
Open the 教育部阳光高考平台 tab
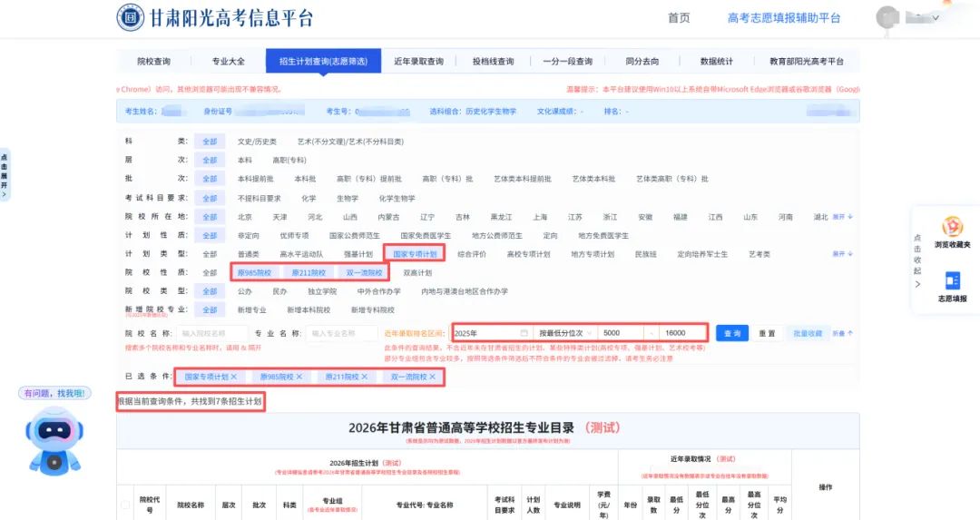pyautogui.click(x=807, y=61)
